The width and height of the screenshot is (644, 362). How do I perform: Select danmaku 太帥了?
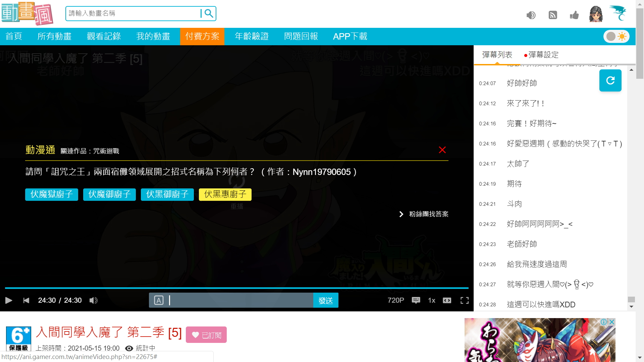[518, 164]
